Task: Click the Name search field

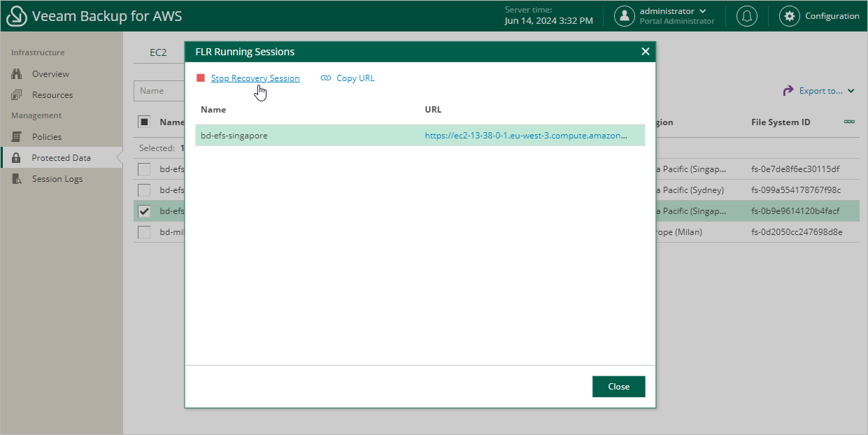Action: click(x=159, y=91)
